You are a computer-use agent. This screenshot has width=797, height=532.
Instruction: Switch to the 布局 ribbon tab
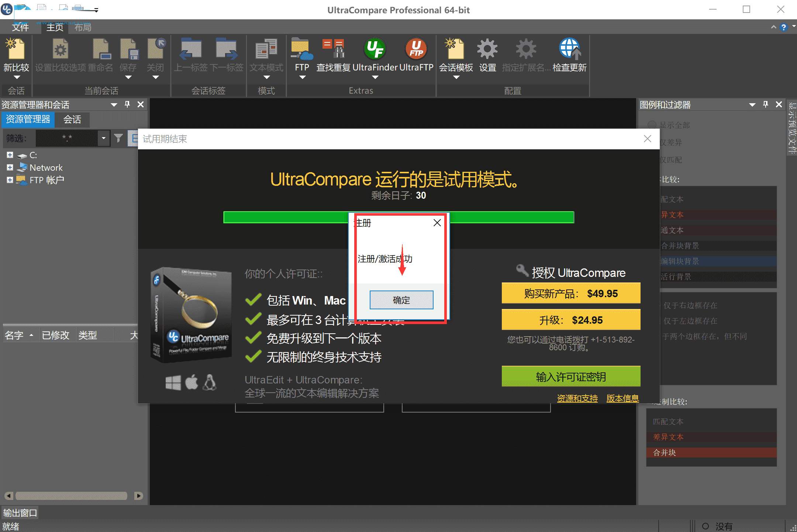coord(83,27)
